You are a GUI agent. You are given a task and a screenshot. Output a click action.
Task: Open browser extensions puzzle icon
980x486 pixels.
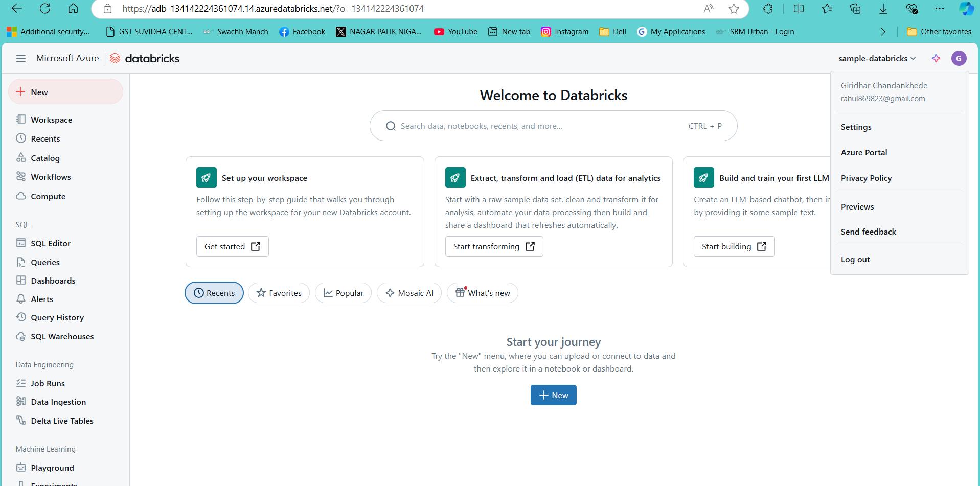coord(768,9)
